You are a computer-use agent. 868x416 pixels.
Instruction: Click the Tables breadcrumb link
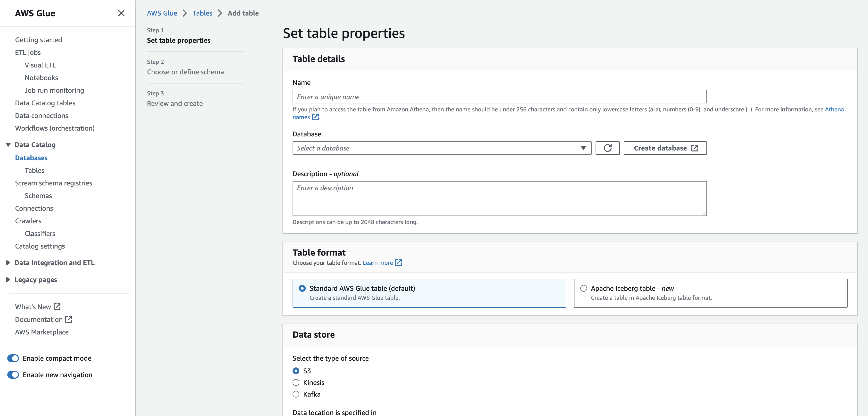[x=202, y=13]
